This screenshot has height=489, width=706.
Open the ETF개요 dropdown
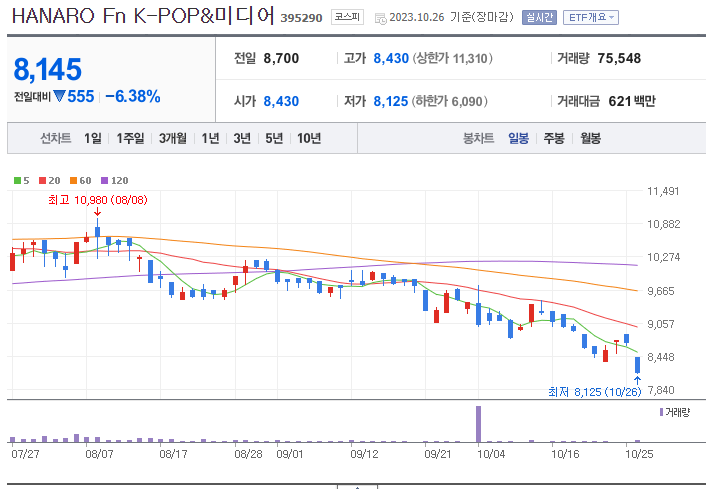click(x=591, y=18)
